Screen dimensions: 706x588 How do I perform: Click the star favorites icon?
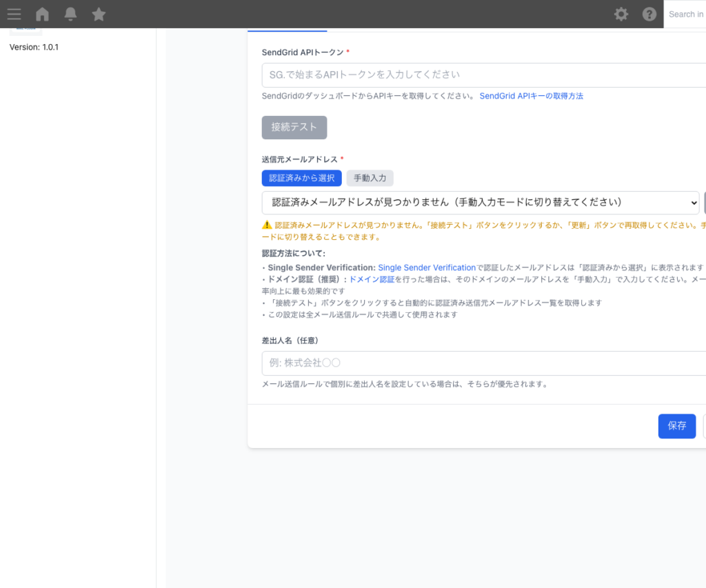pos(99,14)
